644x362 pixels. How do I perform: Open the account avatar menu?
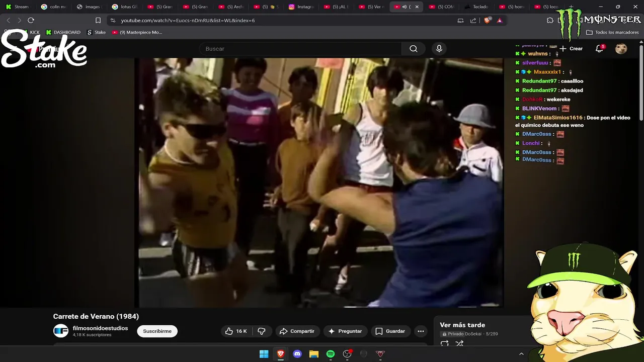[x=621, y=49]
